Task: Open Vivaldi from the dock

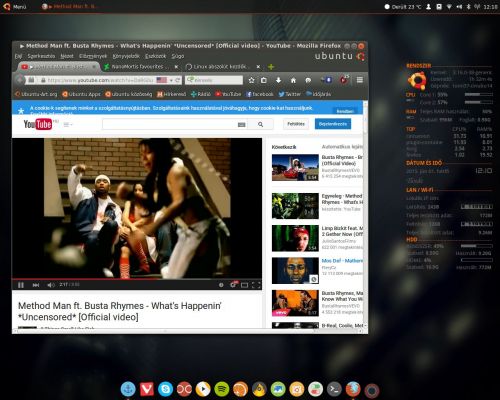Action: pyautogui.click(x=147, y=389)
